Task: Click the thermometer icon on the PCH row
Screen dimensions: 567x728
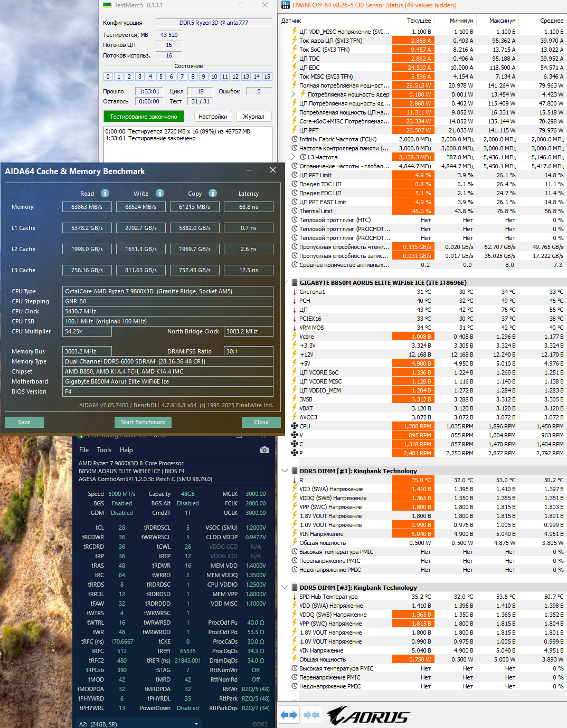Action: click(x=295, y=301)
